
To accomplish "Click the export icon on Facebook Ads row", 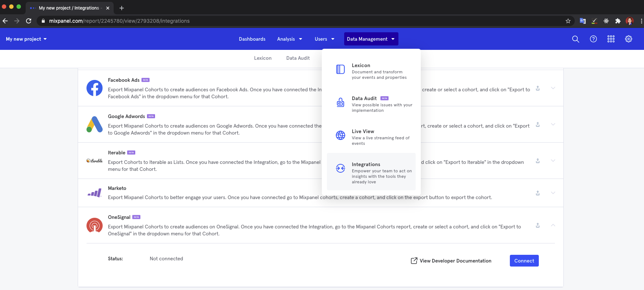I will point(538,88).
